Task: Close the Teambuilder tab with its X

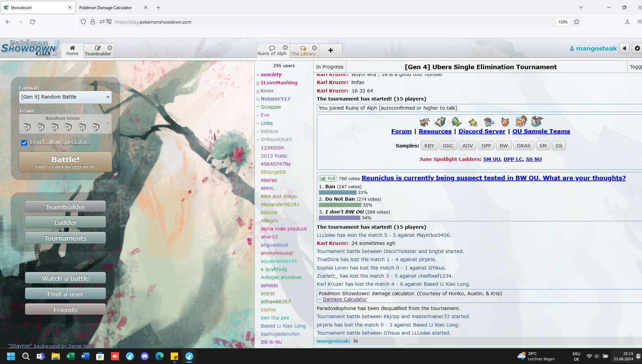Action: [x=110, y=48]
